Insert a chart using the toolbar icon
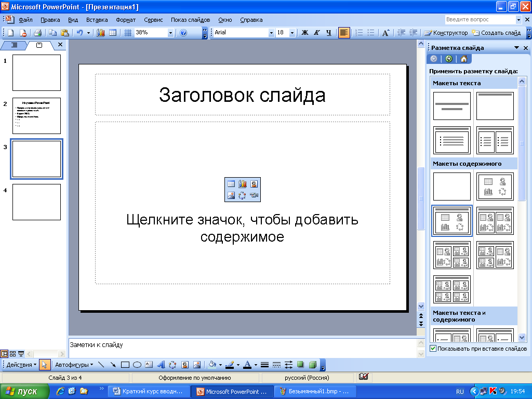 [101, 33]
